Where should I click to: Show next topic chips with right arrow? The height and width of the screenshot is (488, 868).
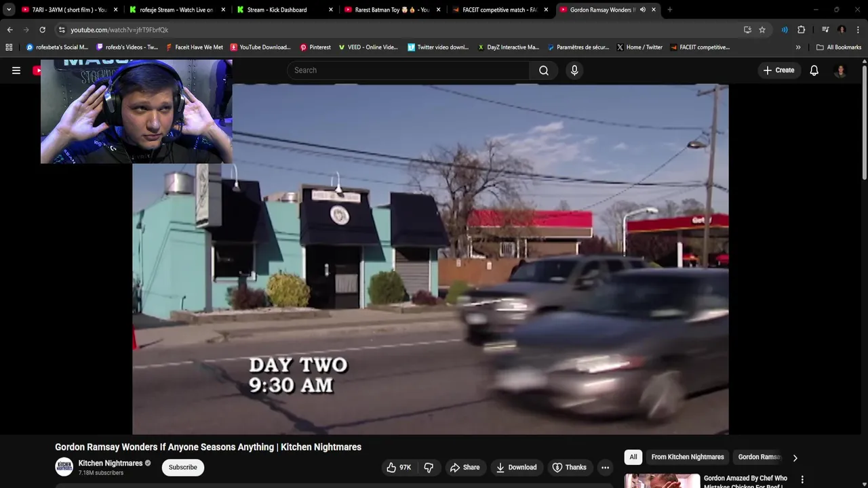pyautogui.click(x=795, y=457)
